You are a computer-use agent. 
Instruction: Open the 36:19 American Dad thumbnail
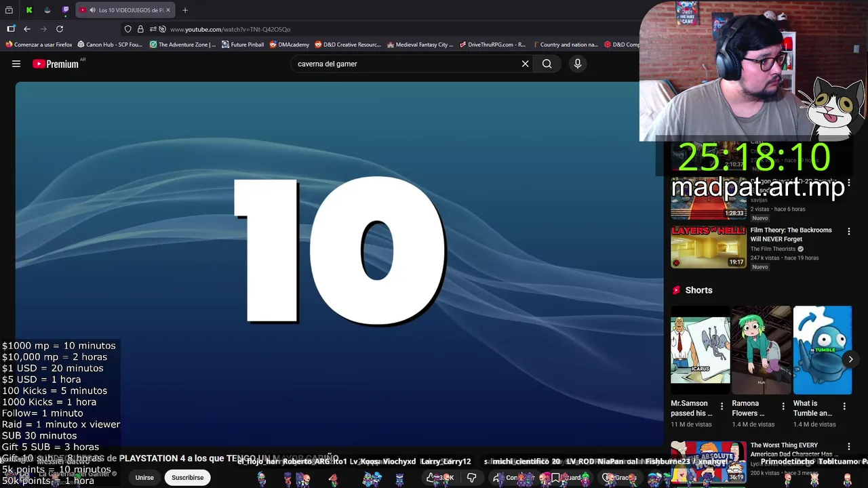point(709,462)
